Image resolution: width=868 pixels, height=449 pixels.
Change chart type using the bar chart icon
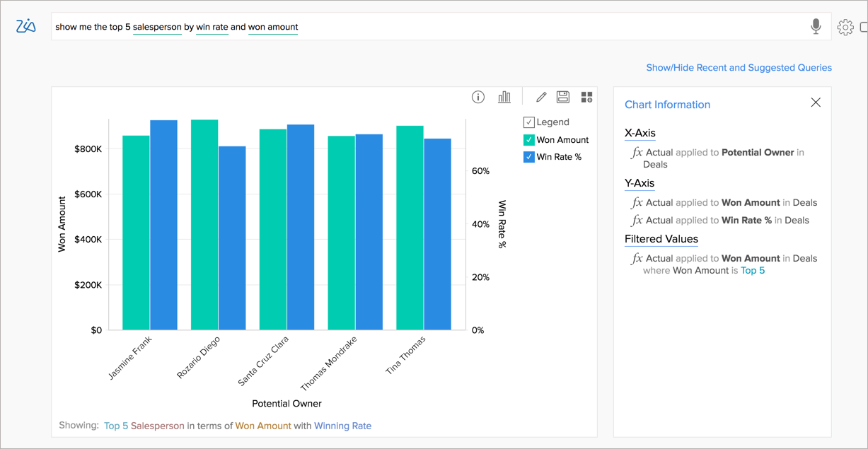(504, 97)
